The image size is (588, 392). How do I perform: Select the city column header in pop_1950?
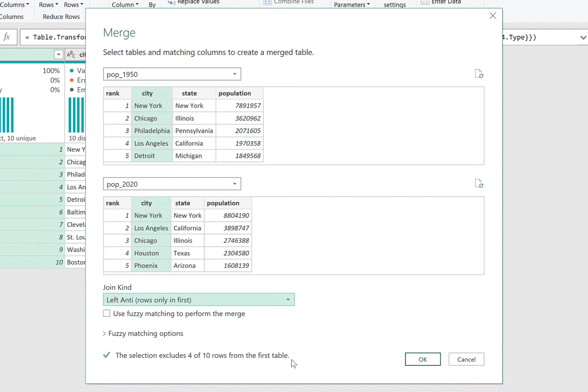(x=152, y=93)
